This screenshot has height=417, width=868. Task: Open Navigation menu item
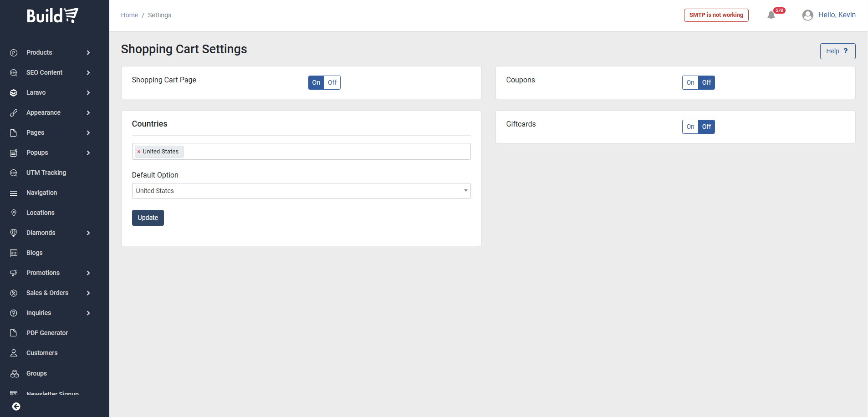coord(41,193)
